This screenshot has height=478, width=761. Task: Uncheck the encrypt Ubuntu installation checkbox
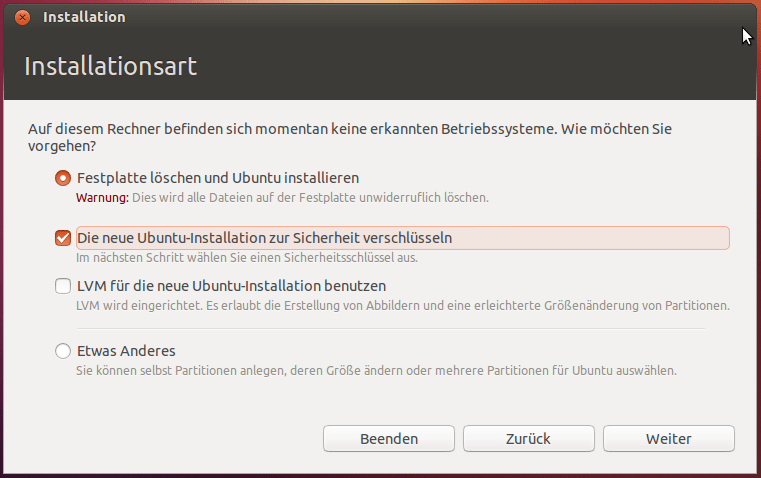(x=63, y=238)
